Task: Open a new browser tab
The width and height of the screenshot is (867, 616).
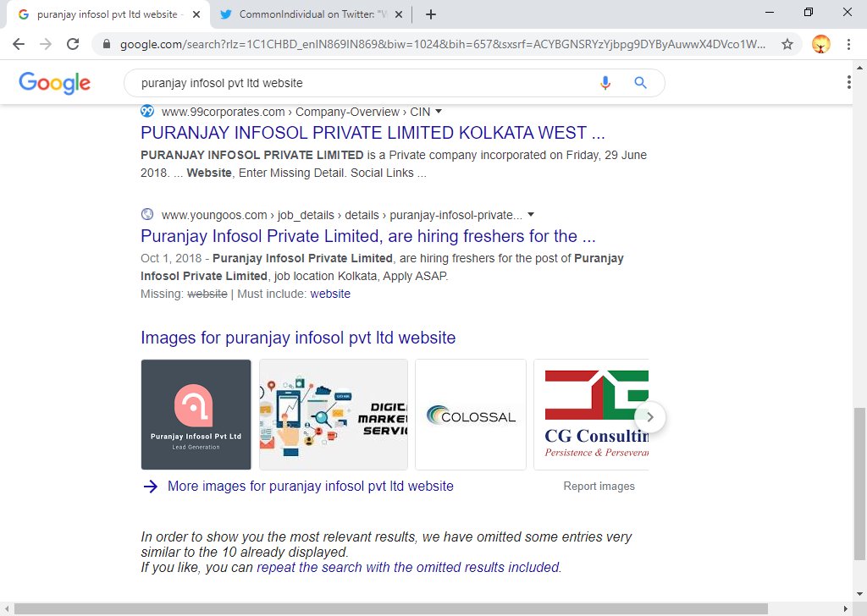Action: 431,14
